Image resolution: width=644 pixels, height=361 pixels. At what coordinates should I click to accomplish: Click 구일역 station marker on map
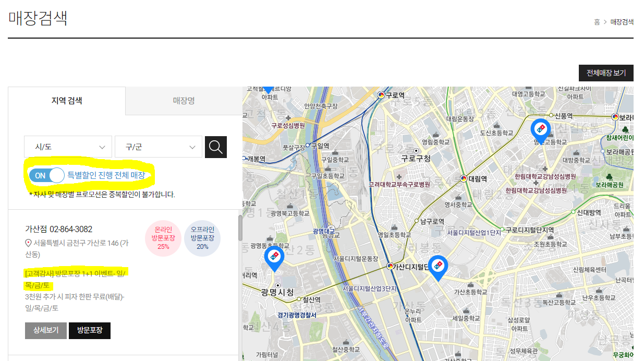click(x=308, y=145)
